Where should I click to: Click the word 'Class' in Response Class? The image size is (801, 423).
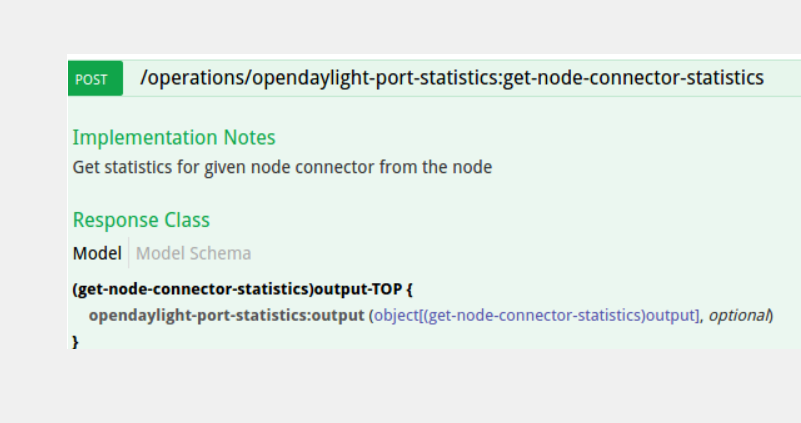185,220
